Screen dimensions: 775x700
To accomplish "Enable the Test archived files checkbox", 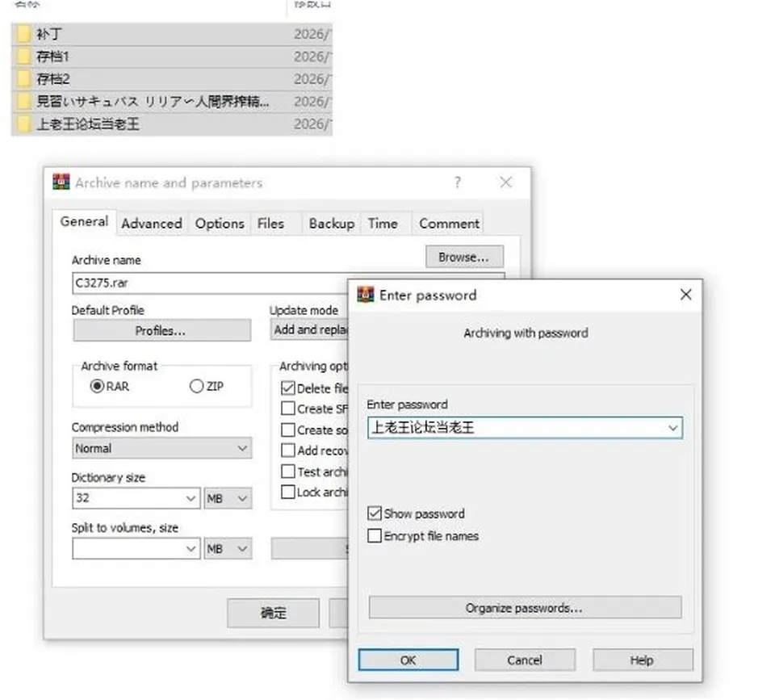I will 287,472.
